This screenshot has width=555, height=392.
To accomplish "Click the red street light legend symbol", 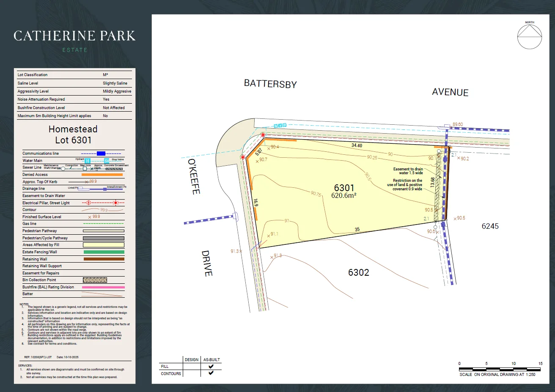I will pos(115,203).
